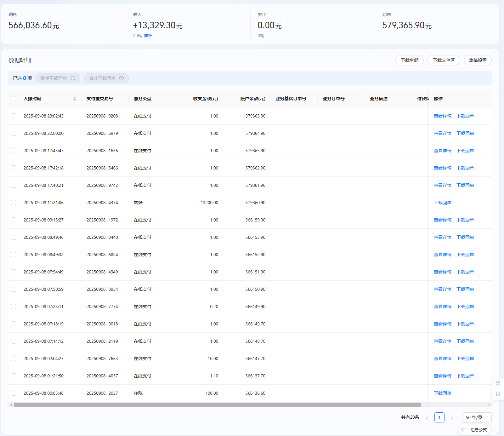Click info icon beside 批量下载回单
This screenshot has height=436, width=504.
(73, 78)
